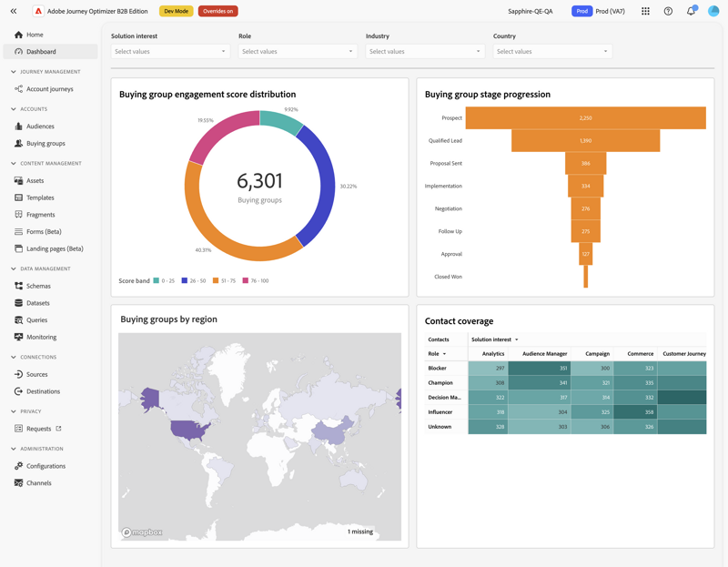Click the 76 - 100 pink legend swatch
Screen dimensions: 728x567
click(x=245, y=280)
